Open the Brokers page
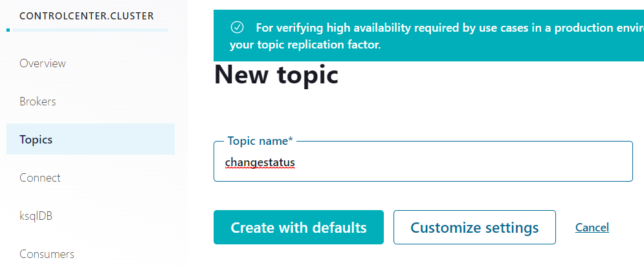644x267 pixels. click(x=38, y=101)
